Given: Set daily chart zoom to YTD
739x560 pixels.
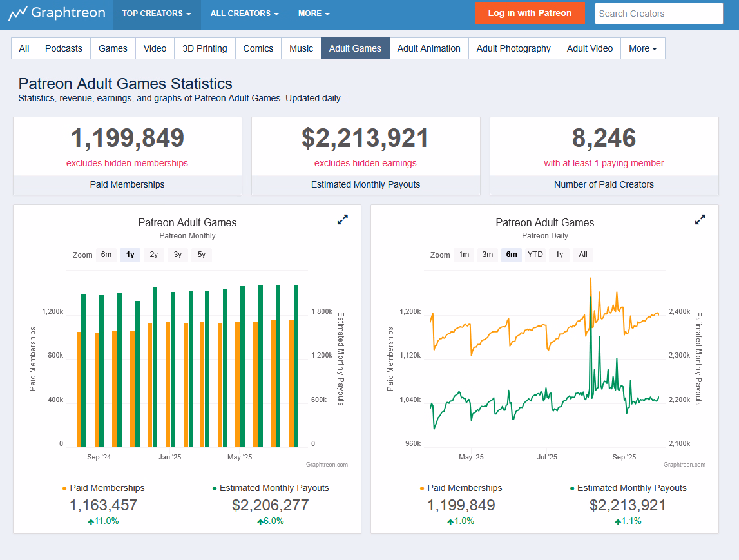Looking at the screenshot, I should point(535,255).
